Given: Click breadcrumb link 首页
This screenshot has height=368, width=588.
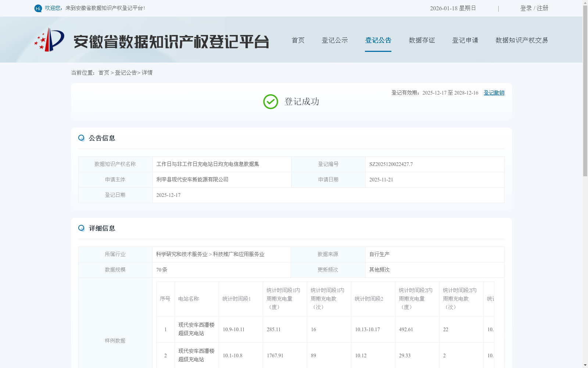Looking at the screenshot, I should click(x=104, y=72).
